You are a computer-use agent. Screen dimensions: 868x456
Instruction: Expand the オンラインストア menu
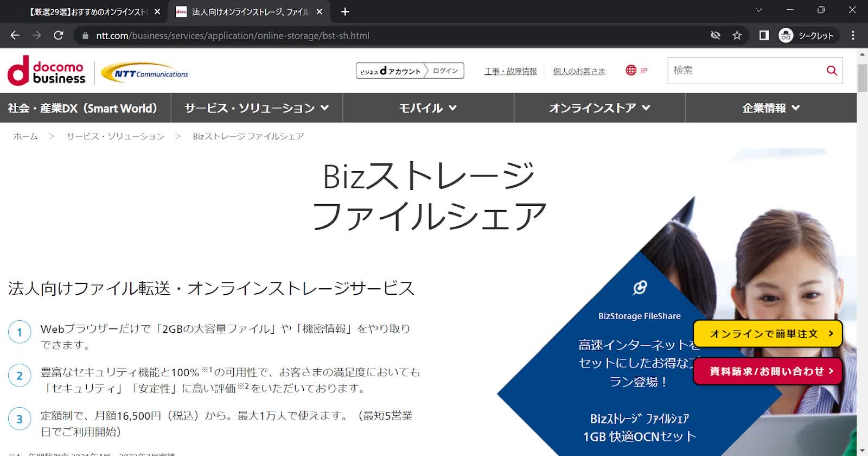tap(599, 108)
